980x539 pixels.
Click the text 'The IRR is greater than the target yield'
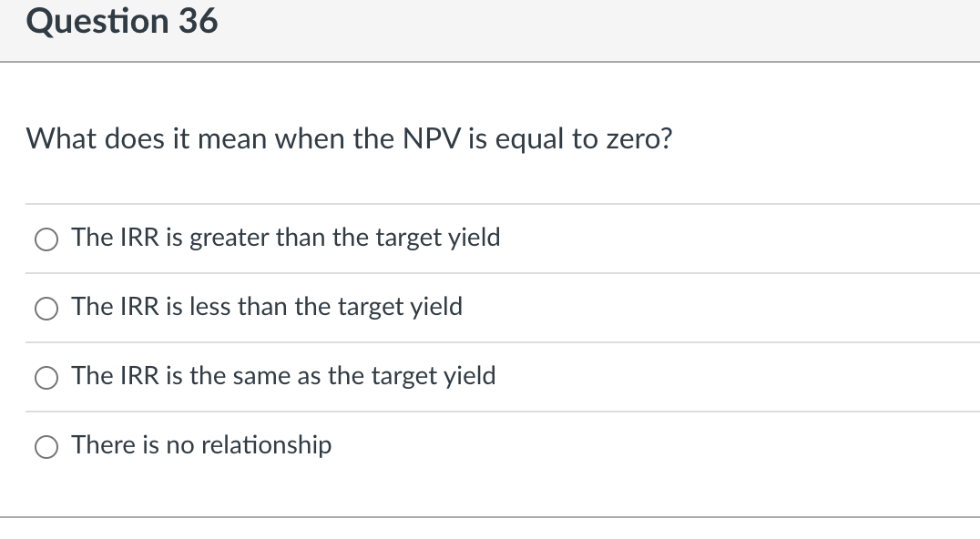[286, 238]
